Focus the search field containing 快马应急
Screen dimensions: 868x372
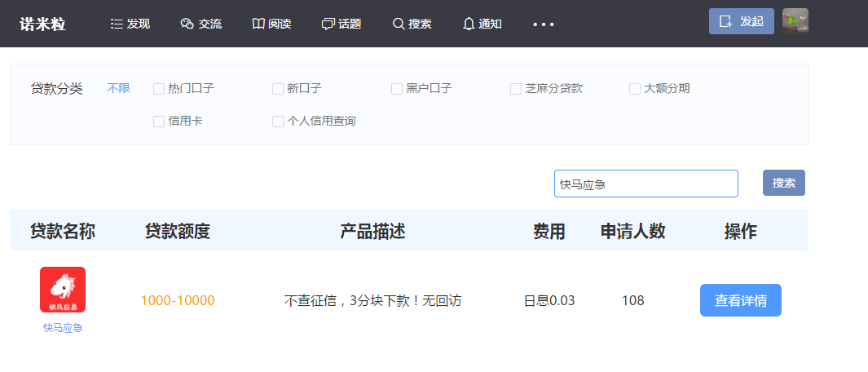646,184
